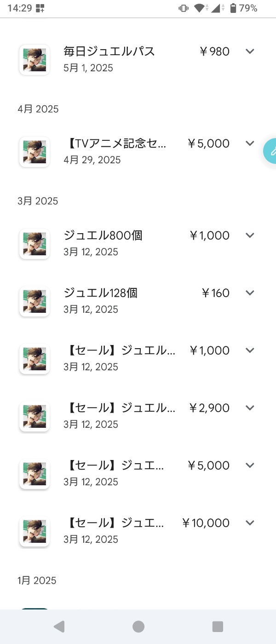Expand the ジュエル128個 ¥160 entry
276x644 pixels.
[x=250, y=293]
